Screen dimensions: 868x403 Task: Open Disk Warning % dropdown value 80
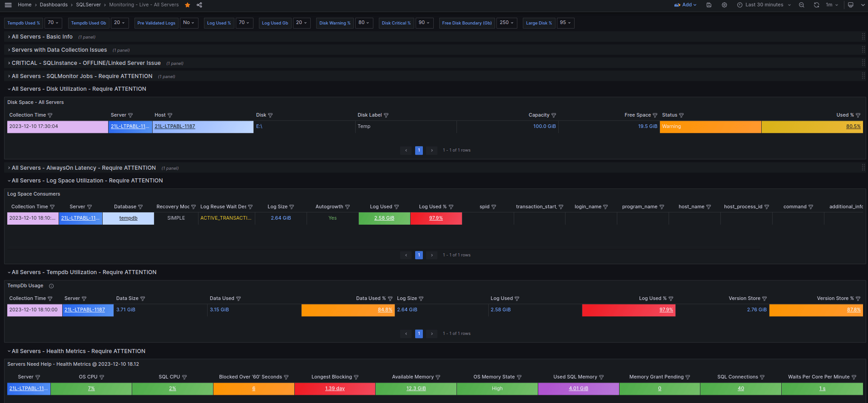(364, 23)
